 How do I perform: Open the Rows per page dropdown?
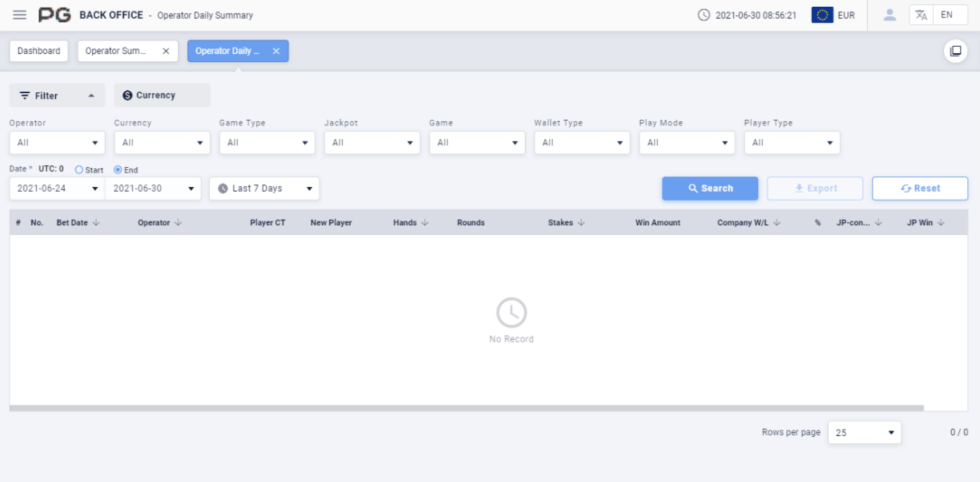point(864,433)
